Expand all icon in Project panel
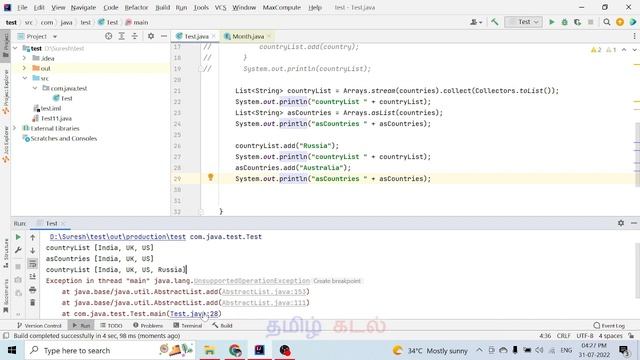 click(122, 36)
